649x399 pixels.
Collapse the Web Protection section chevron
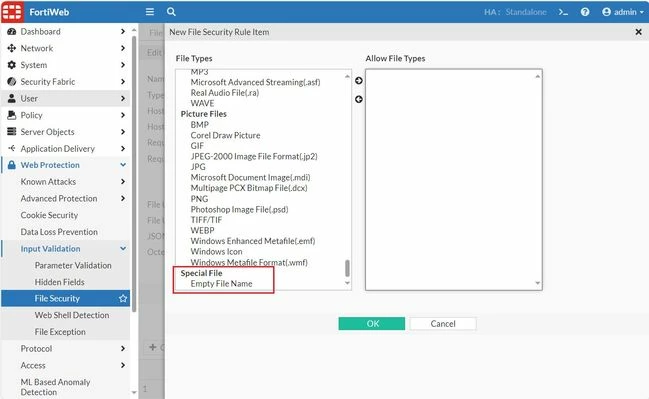tap(123, 165)
